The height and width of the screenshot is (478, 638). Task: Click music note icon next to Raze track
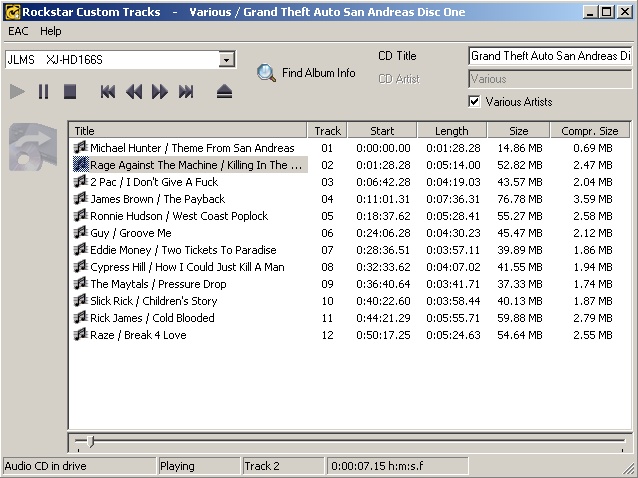tap(81, 334)
